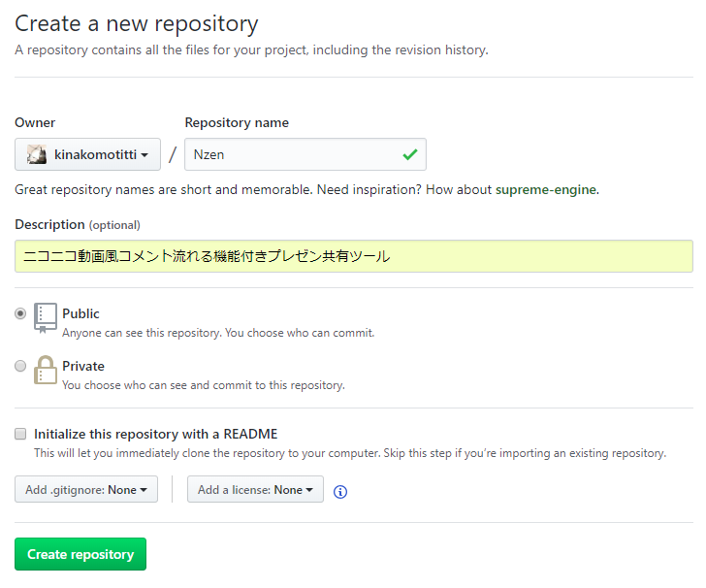Click 'This will let you immediately clone' help text
The height and width of the screenshot is (588, 706).
(350, 453)
